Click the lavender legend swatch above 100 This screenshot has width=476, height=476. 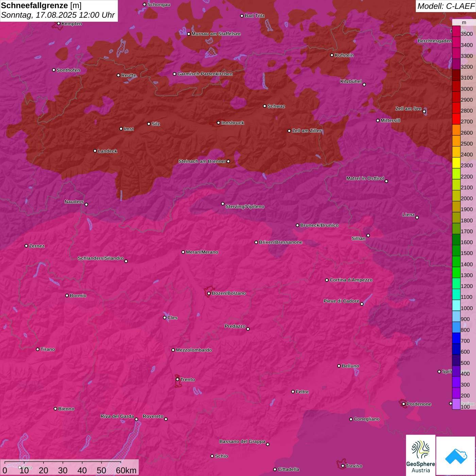(x=456, y=404)
